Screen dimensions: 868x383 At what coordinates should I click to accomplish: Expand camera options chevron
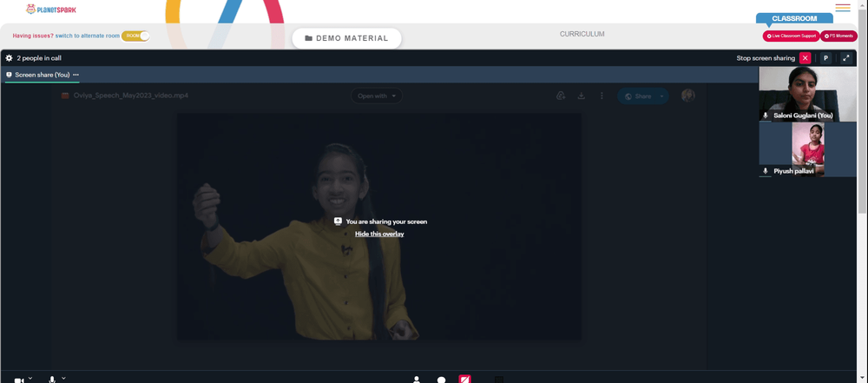(30, 378)
